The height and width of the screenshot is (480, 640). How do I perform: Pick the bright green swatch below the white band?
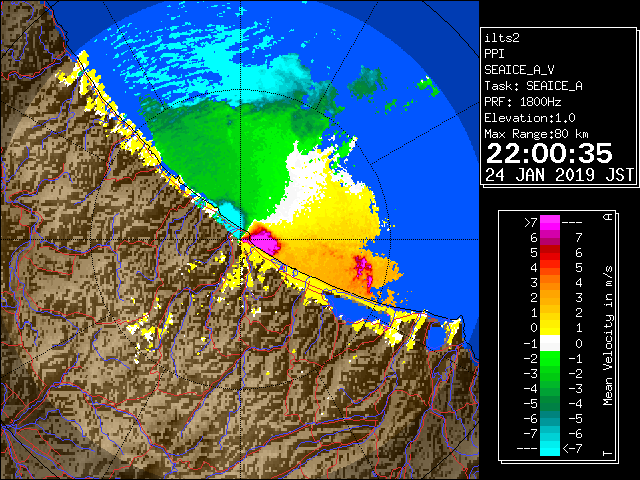[550, 358]
